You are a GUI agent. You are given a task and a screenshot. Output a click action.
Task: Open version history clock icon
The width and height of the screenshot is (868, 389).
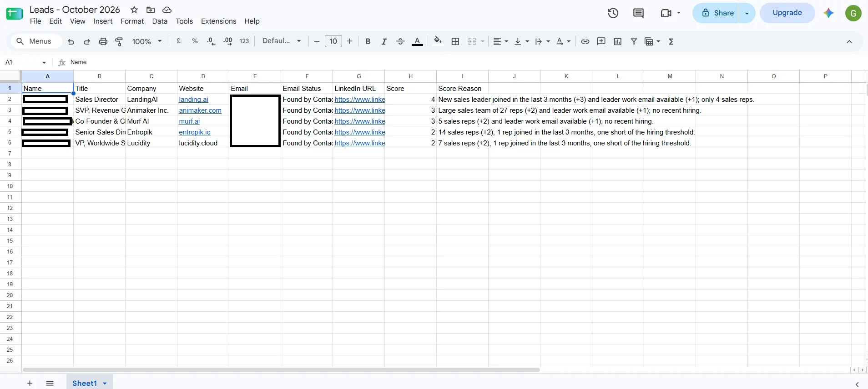click(613, 13)
